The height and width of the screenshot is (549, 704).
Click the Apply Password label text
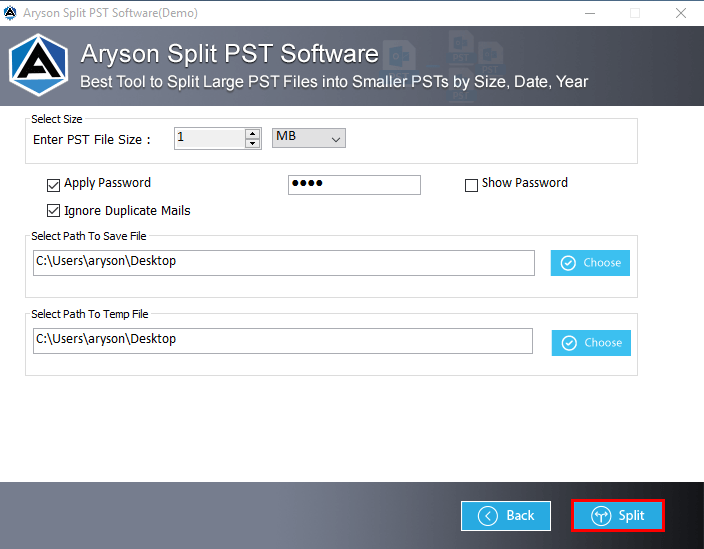[x=107, y=183]
